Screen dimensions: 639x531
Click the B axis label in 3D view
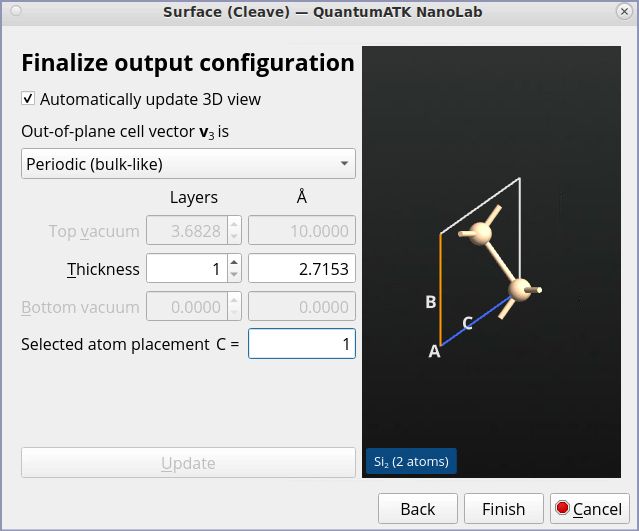[430, 302]
